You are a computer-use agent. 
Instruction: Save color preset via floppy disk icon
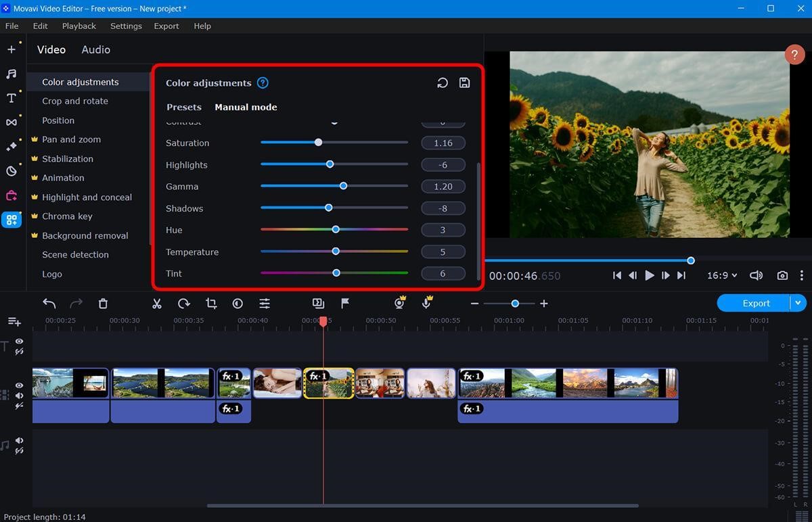click(464, 83)
